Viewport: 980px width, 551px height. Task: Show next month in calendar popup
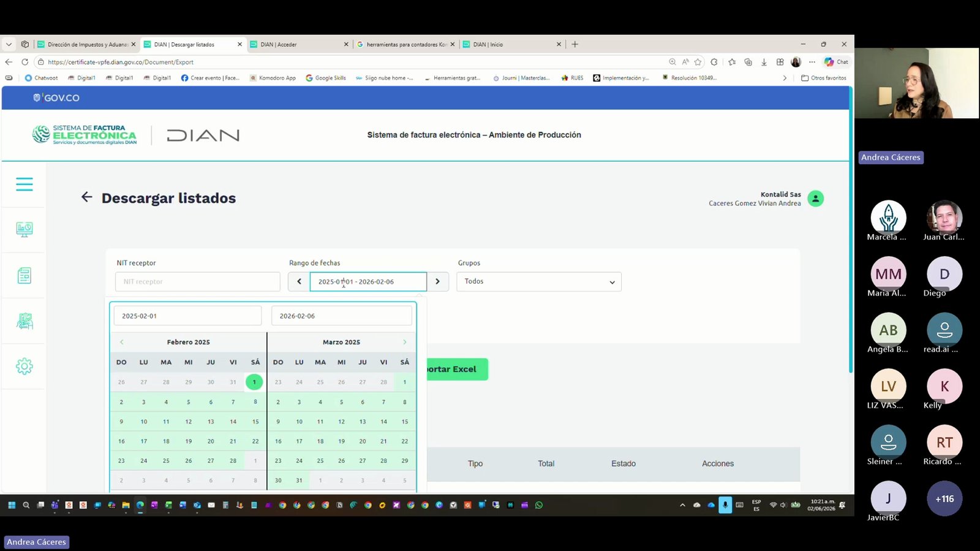coord(404,342)
